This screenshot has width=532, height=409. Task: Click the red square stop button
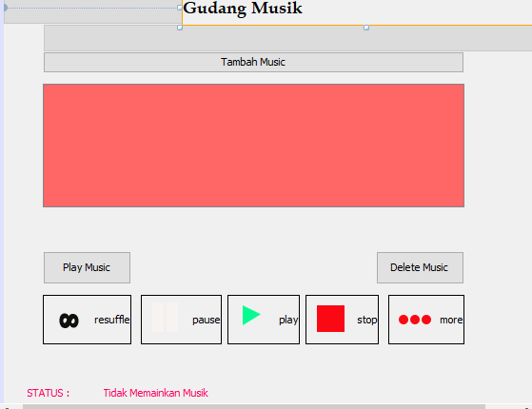point(342,320)
